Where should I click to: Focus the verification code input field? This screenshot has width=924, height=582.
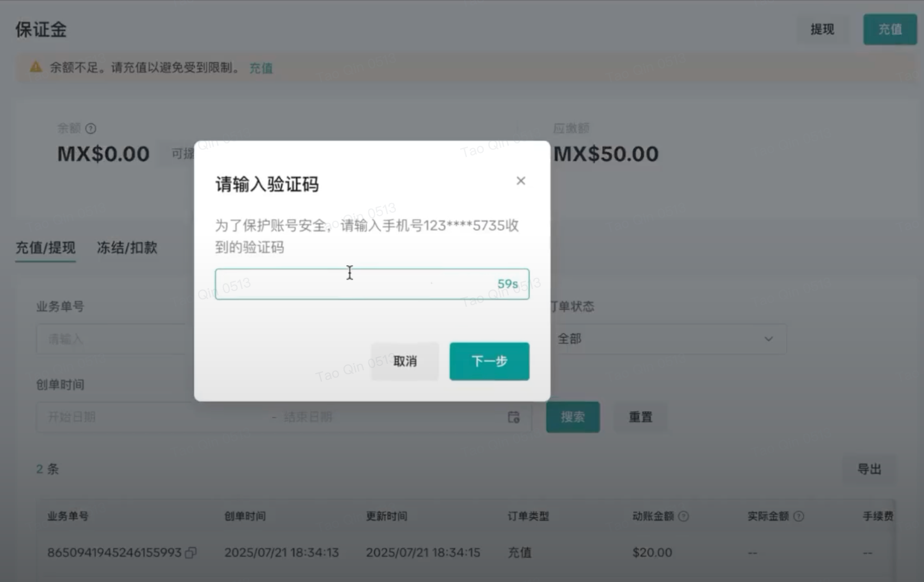pos(372,284)
